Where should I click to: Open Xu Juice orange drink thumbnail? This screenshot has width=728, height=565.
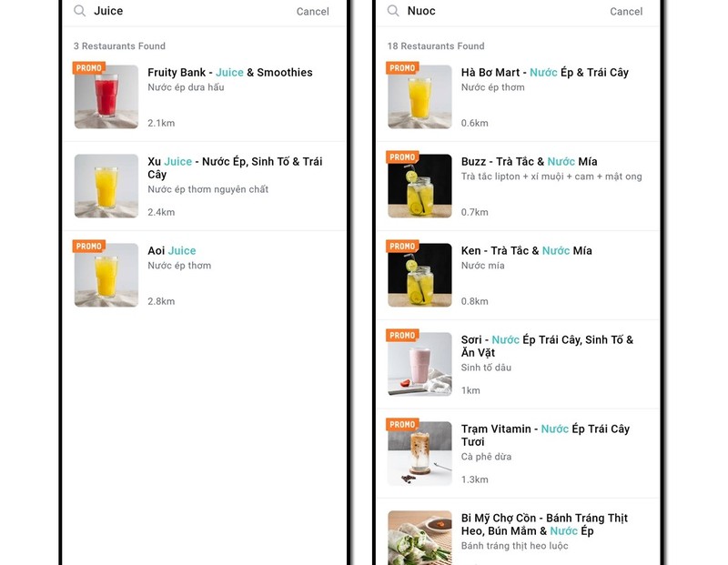(106, 186)
